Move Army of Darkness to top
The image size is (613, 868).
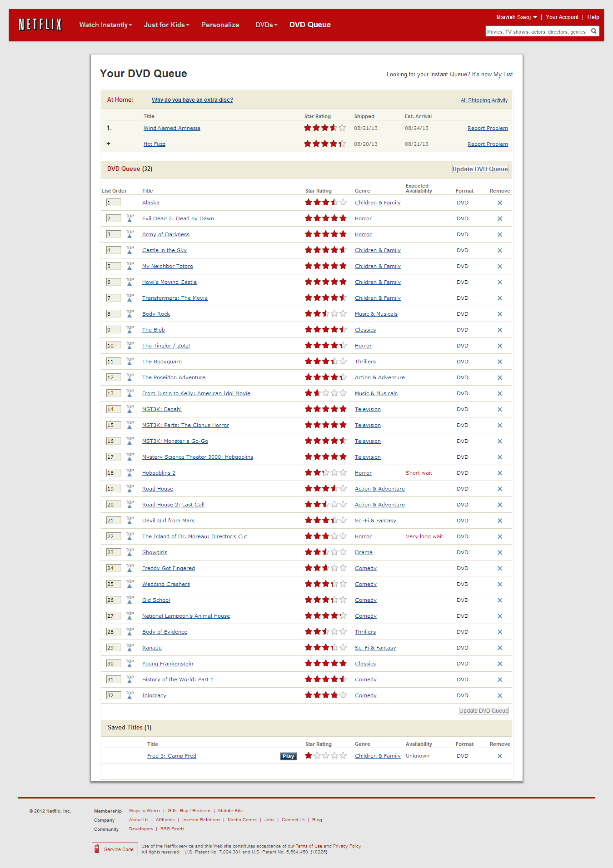click(x=130, y=234)
